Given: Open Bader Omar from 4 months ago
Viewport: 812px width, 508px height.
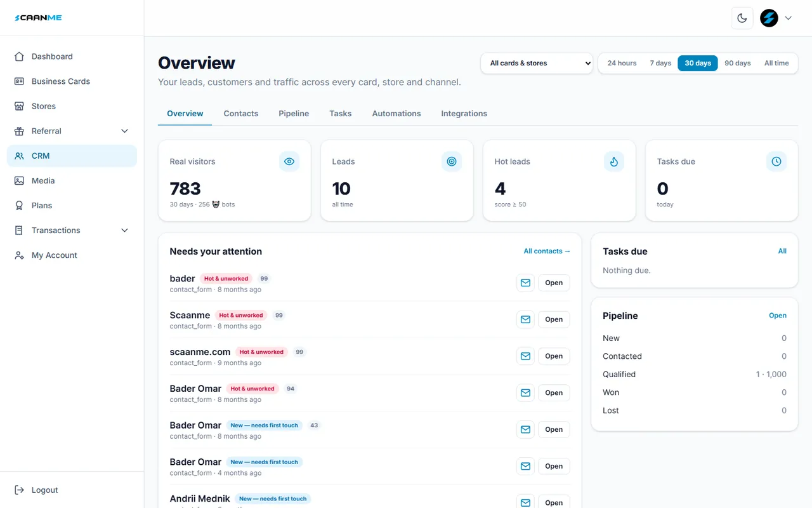Looking at the screenshot, I should [x=554, y=466].
